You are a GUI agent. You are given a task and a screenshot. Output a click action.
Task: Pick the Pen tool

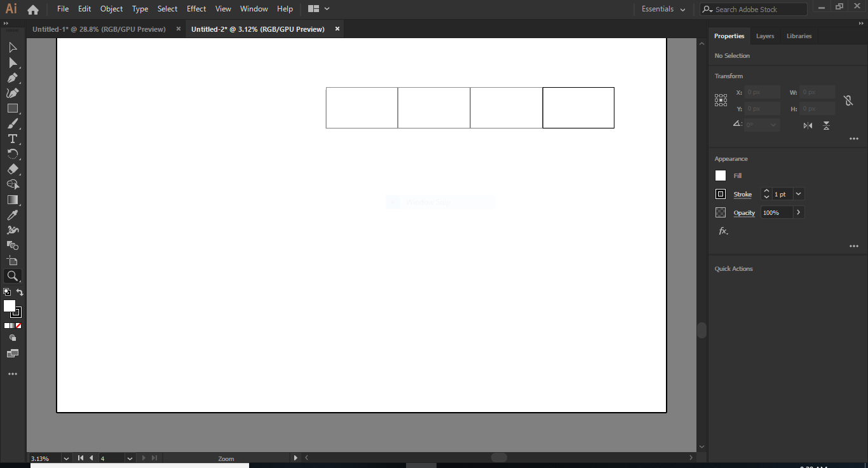12,78
